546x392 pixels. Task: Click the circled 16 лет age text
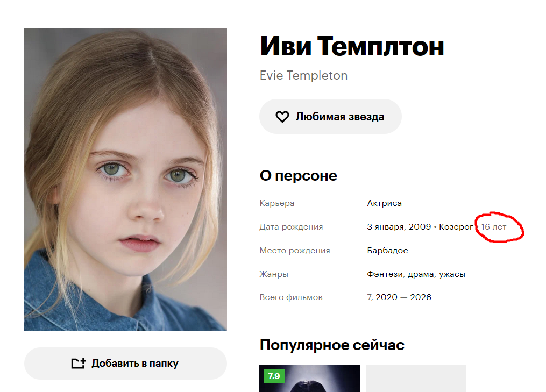click(x=493, y=226)
